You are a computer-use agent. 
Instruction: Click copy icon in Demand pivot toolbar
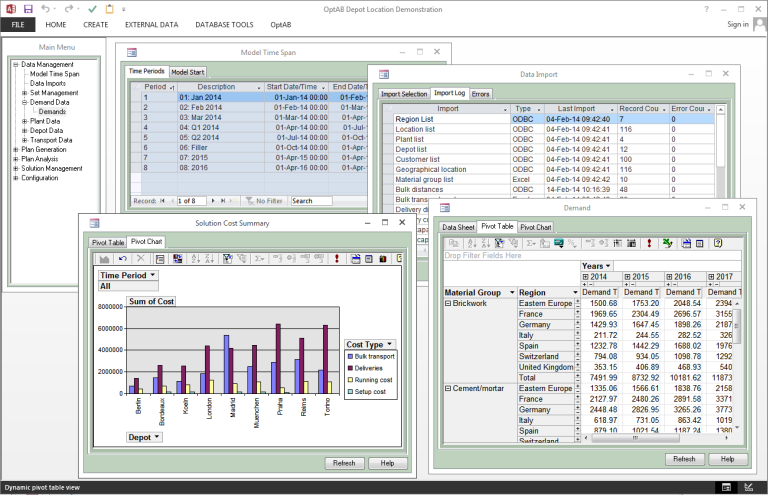tap(454, 243)
